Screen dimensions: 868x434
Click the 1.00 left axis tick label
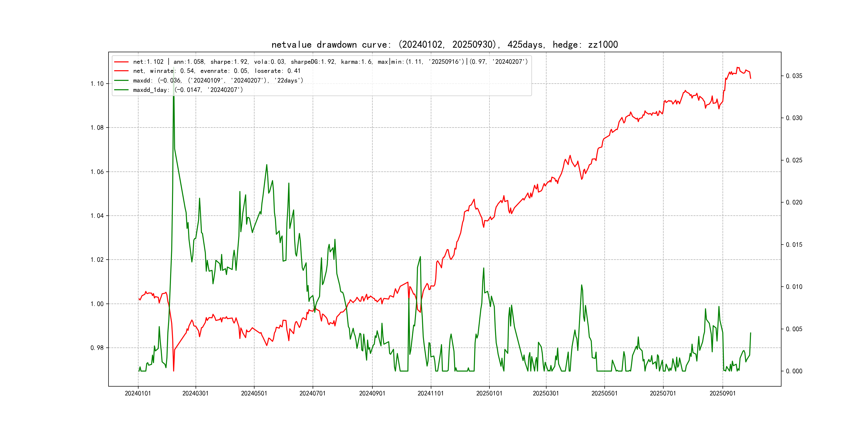(x=97, y=304)
